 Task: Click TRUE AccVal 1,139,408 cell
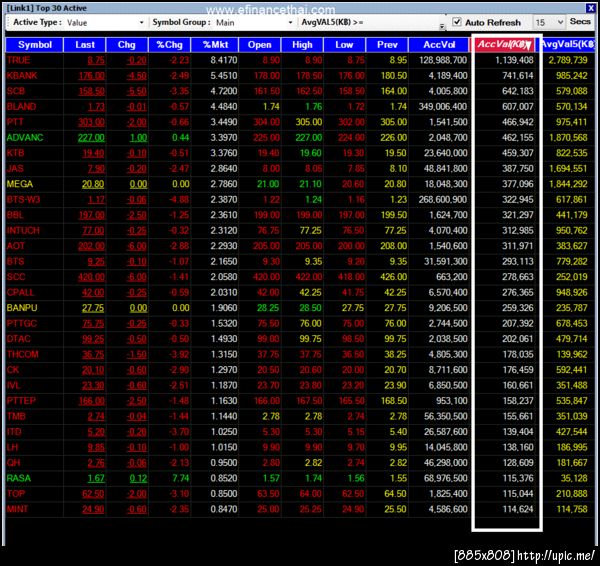(x=514, y=60)
